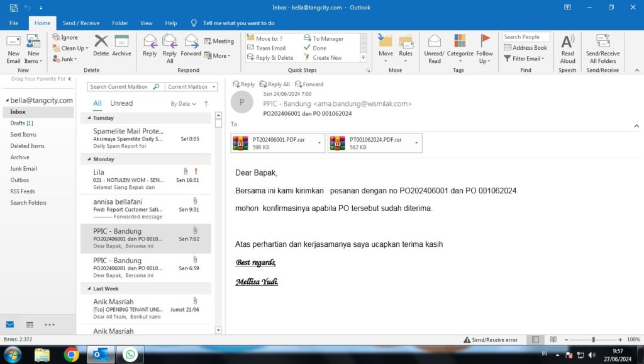Open the Categorize color menu

460,49
